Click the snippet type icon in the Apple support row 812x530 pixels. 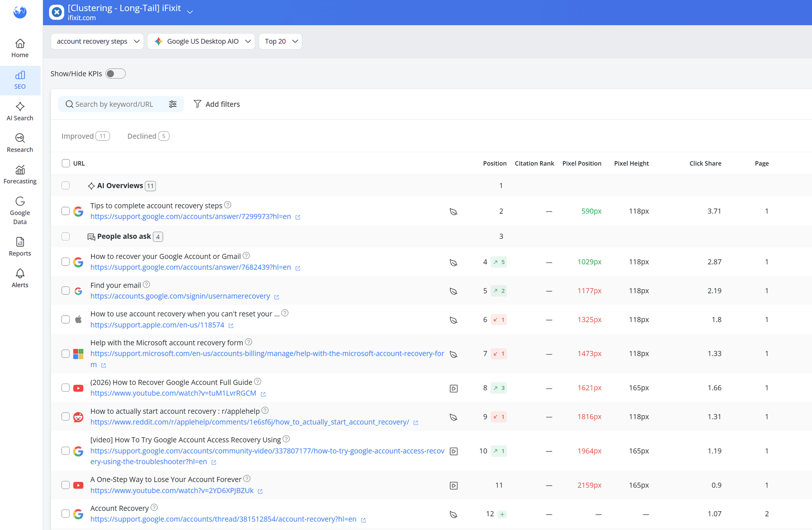tap(453, 320)
